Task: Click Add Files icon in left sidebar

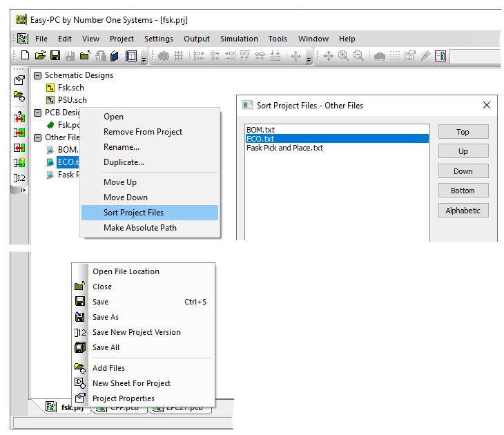Action: click(x=19, y=96)
